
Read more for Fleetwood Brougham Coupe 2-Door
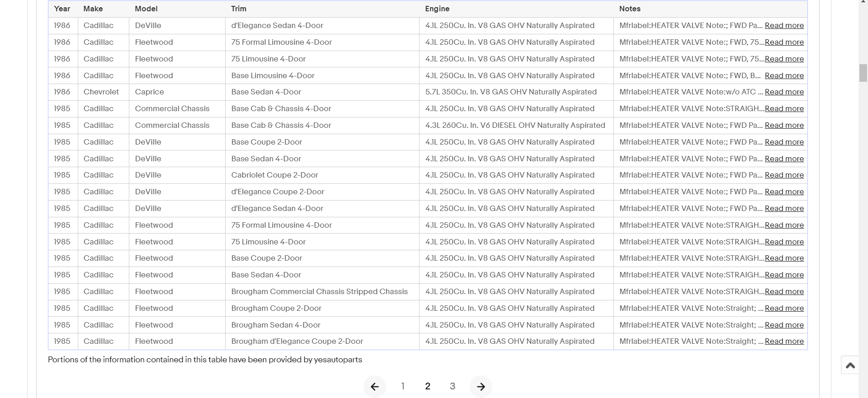click(x=784, y=309)
